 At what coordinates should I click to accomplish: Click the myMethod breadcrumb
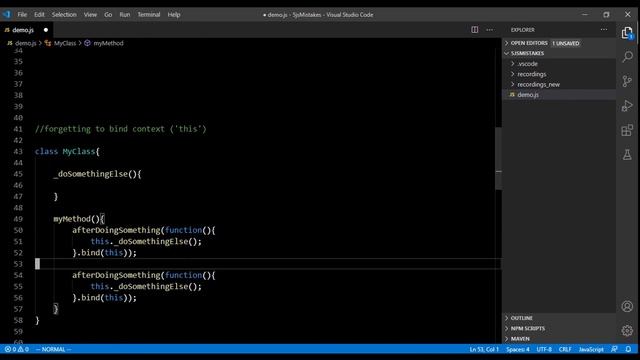[108, 43]
